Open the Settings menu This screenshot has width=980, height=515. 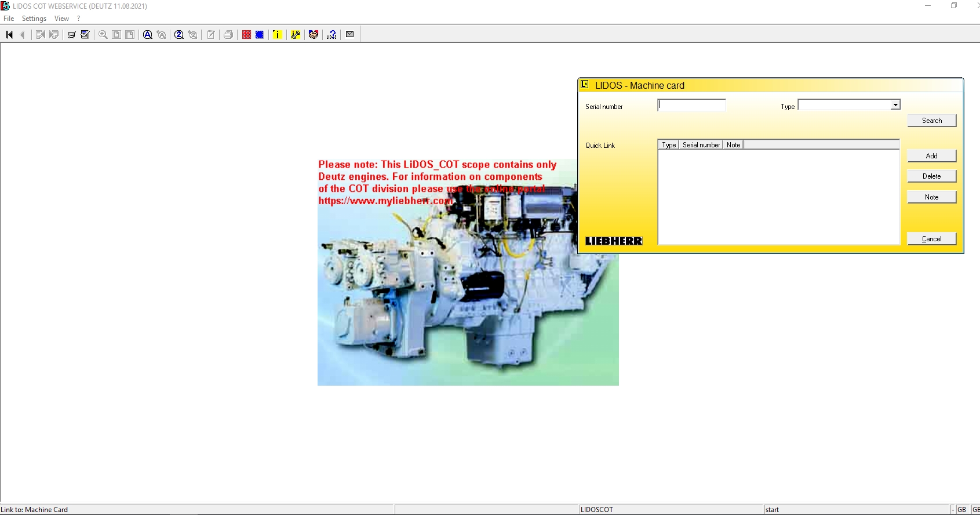pyautogui.click(x=34, y=19)
